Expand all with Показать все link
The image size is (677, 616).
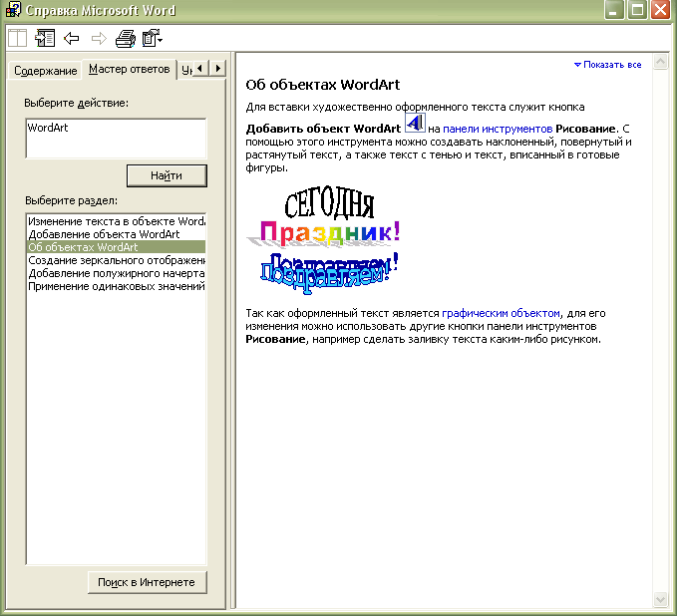click(607, 65)
